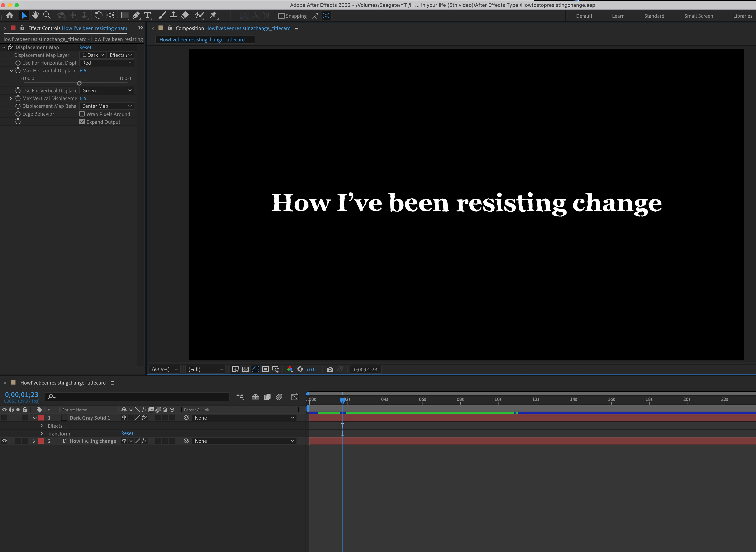Image resolution: width=756 pixels, height=552 pixels.
Task: Select the Rotation tool
Action: 98,15
